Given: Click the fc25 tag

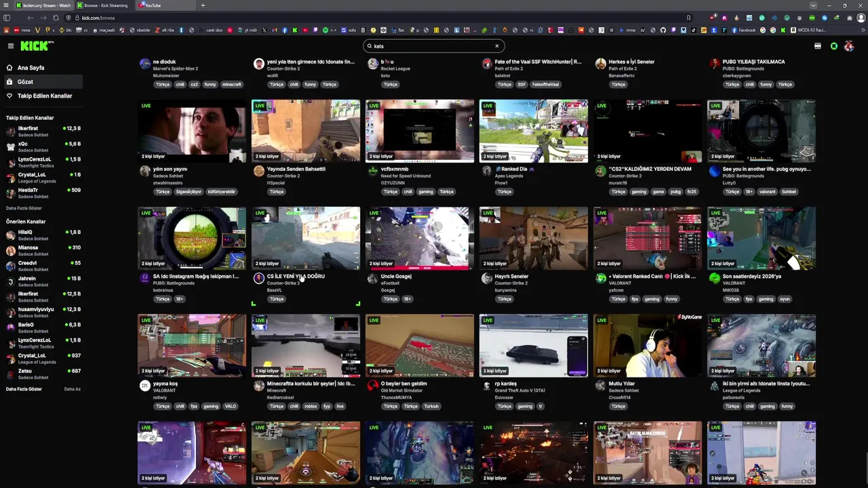Looking at the screenshot, I should click(692, 192).
